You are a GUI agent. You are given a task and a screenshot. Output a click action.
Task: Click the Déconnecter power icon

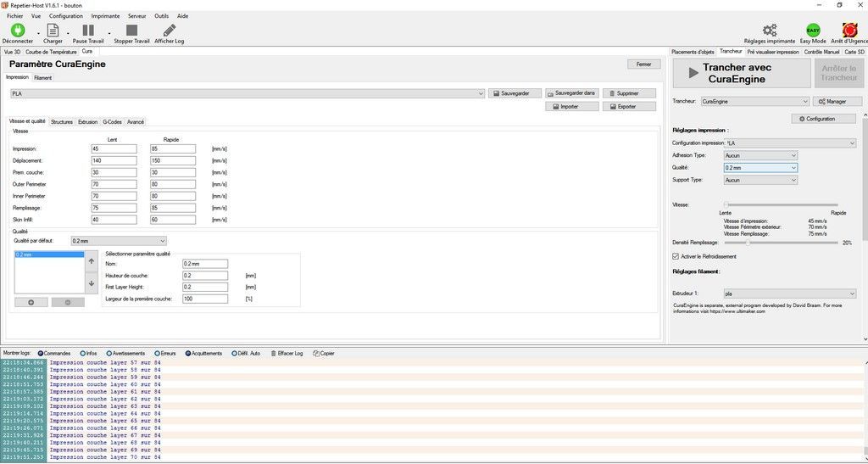[18, 30]
